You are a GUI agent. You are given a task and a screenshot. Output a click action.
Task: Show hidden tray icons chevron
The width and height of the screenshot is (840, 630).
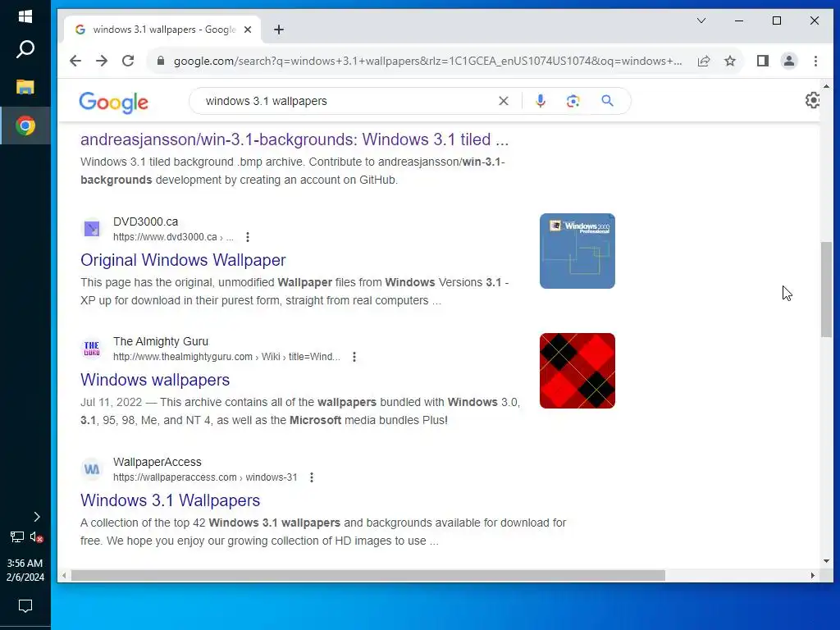[x=36, y=517]
